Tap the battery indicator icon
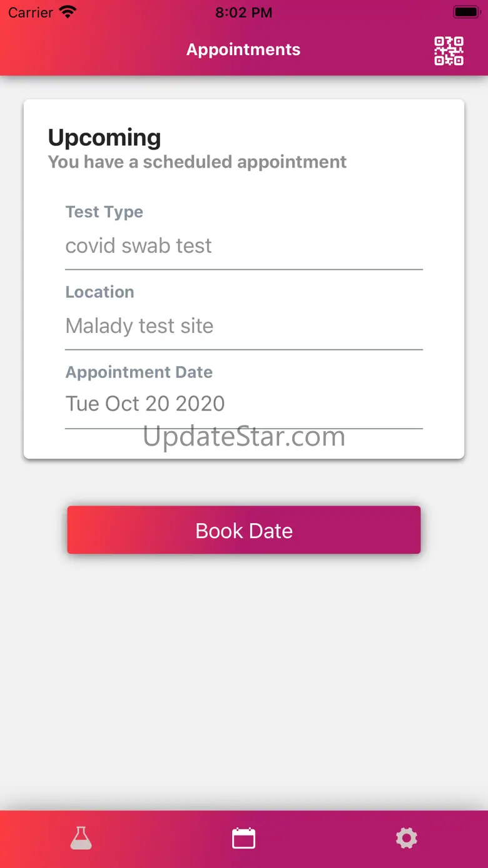Viewport: 488px width, 868px height. click(x=465, y=12)
